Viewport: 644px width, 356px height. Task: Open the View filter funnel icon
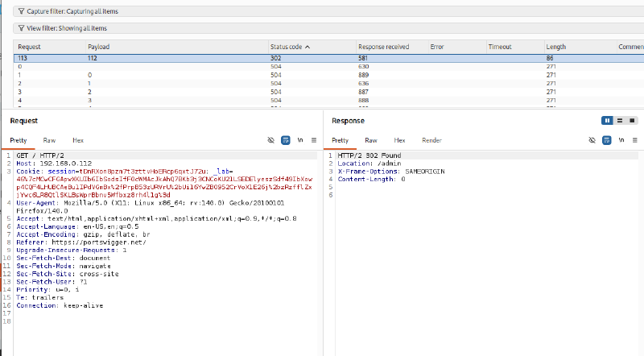pos(22,28)
